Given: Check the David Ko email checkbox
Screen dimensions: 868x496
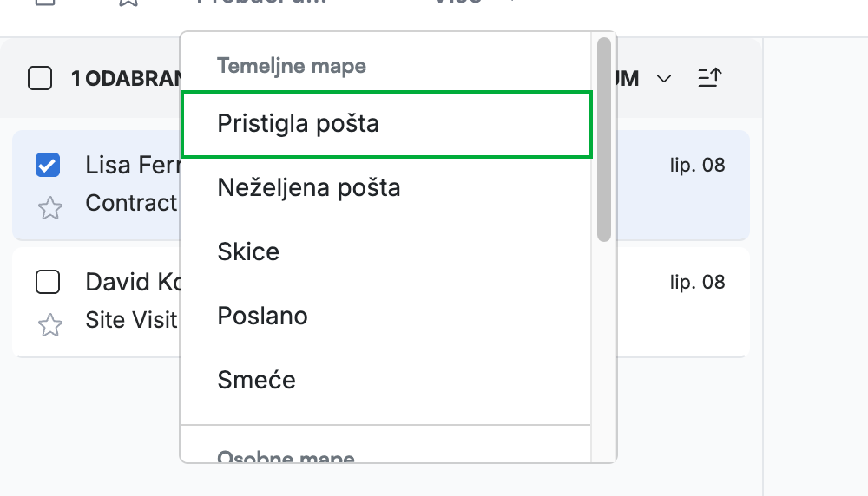Looking at the screenshot, I should coord(48,282).
